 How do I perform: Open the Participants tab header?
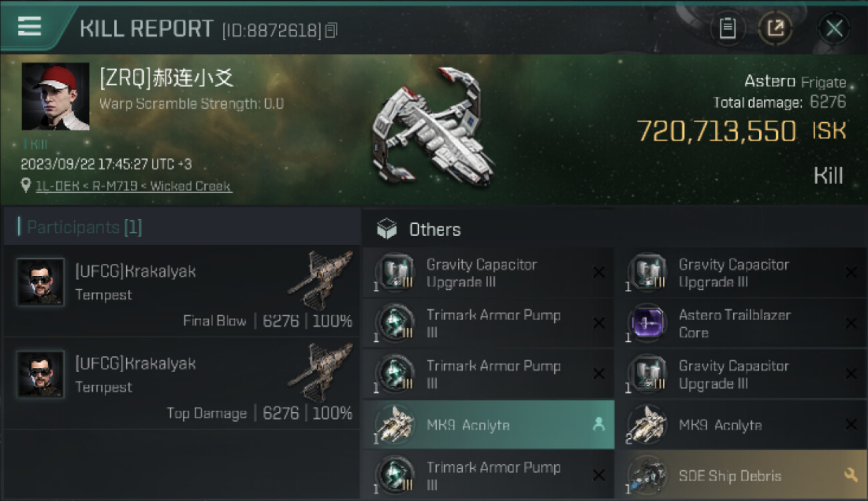click(x=84, y=228)
